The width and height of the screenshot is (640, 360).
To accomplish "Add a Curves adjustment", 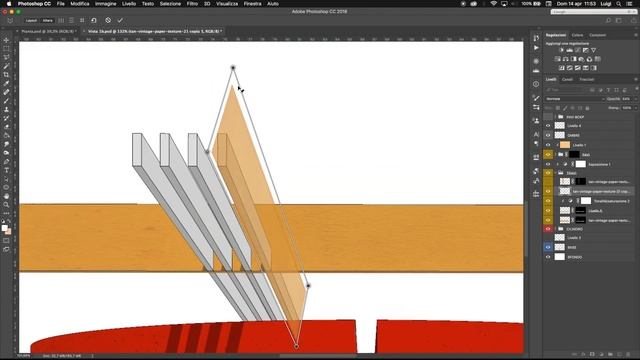I will 578,50.
